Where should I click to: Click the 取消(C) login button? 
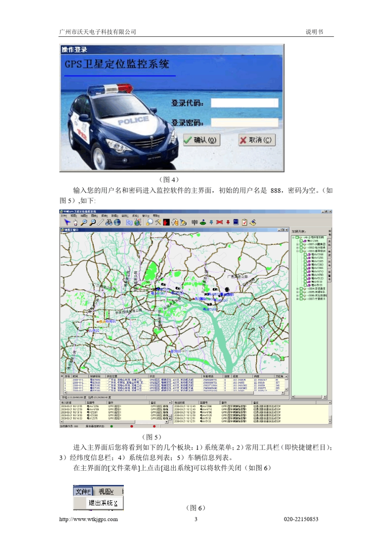pos(256,140)
